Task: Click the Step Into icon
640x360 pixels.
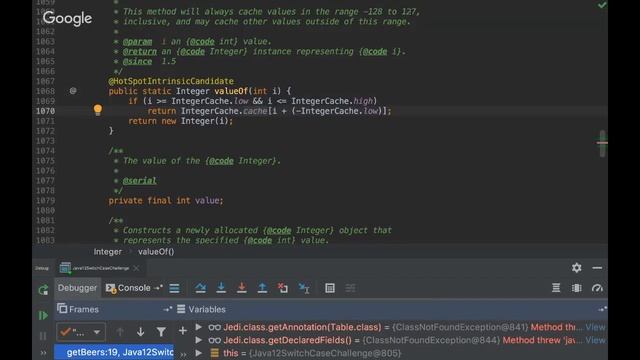Action: (x=221, y=288)
